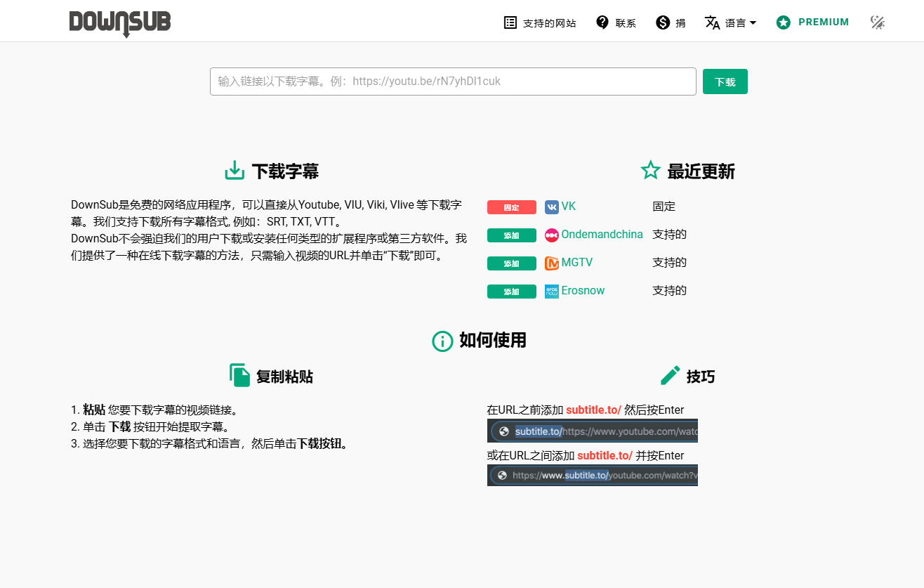The image size is (924, 588).
Task: Click the language translate icon
Action: tap(712, 22)
